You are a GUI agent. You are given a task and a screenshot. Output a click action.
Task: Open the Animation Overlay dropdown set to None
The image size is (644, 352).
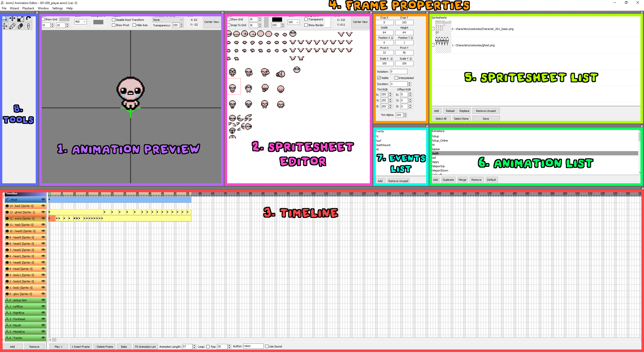click(x=168, y=20)
